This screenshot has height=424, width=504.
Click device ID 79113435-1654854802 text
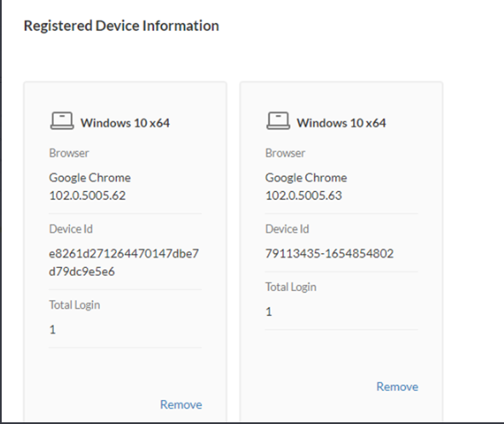pyautogui.click(x=329, y=253)
